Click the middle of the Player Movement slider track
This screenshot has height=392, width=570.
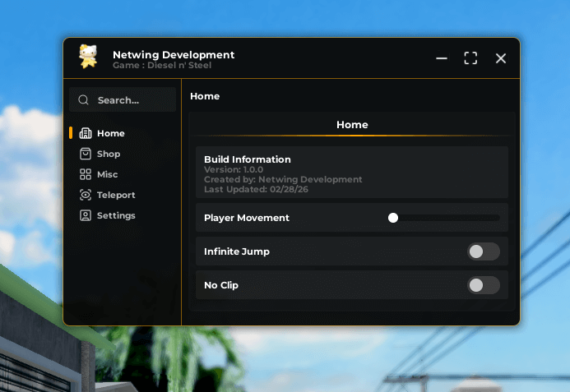444,218
